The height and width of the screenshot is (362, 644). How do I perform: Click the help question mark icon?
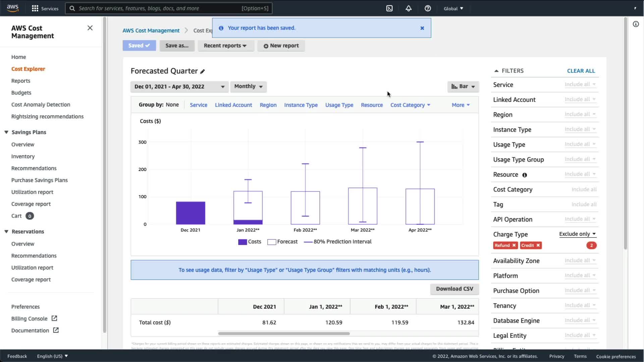pos(428,8)
